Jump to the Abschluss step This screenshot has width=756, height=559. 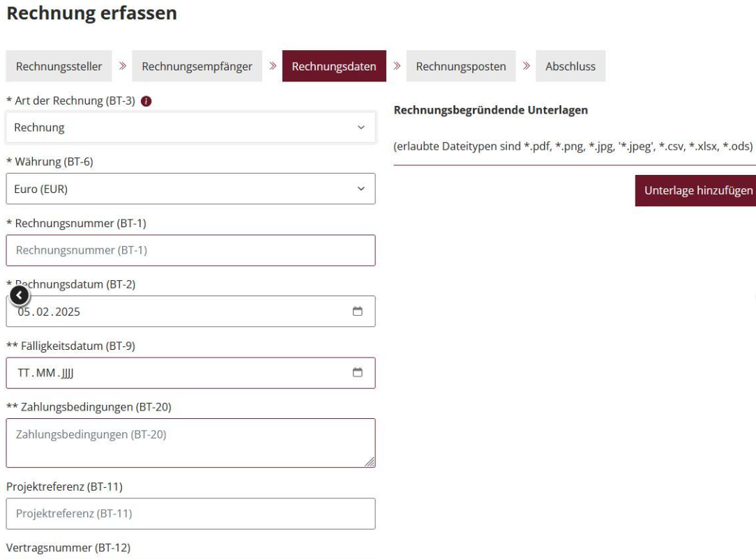pyautogui.click(x=570, y=66)
